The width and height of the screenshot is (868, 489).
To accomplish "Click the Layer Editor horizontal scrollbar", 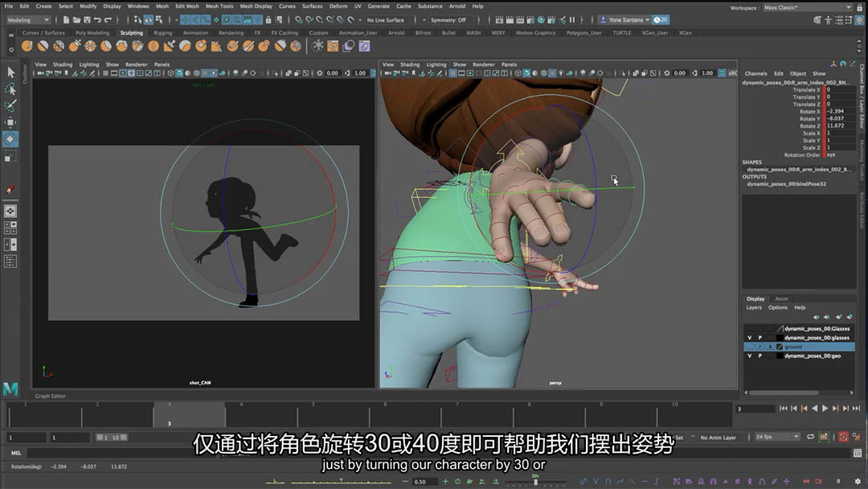I will tap(800, 392).
